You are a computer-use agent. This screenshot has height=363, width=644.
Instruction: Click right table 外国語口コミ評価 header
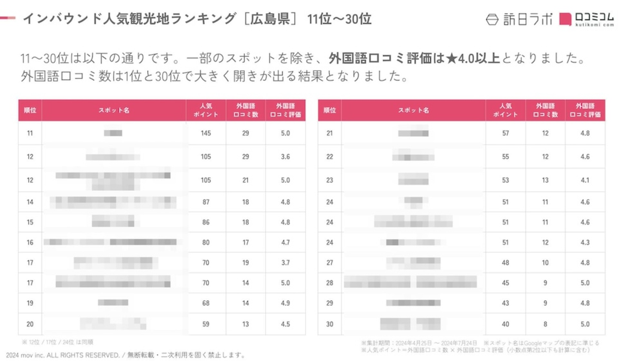(x=585, y=110)
